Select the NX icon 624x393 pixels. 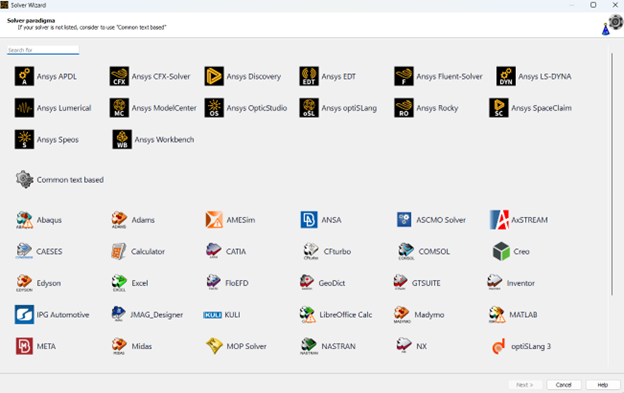click(404, 345)
